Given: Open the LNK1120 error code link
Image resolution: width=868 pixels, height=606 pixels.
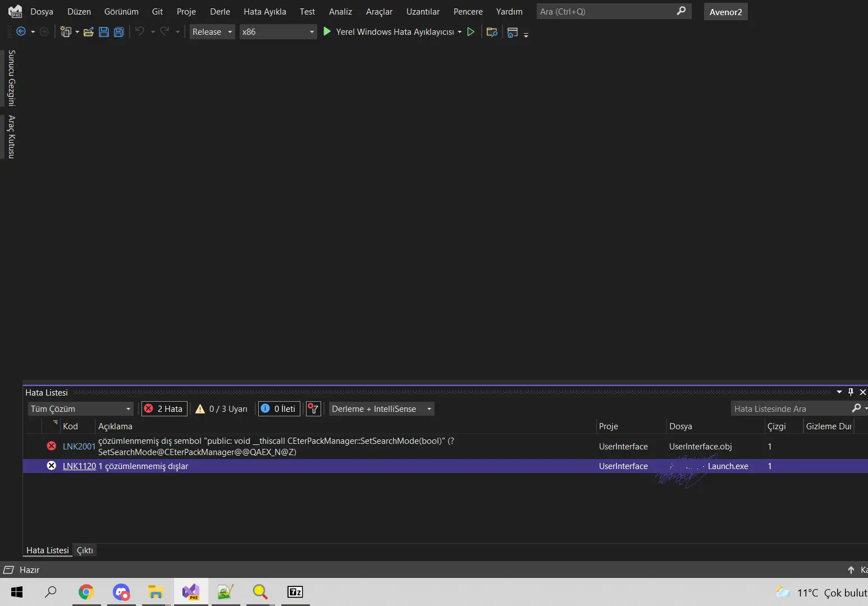Looking at the screenshot, I should pyautogui.click(x=79, y=466).
